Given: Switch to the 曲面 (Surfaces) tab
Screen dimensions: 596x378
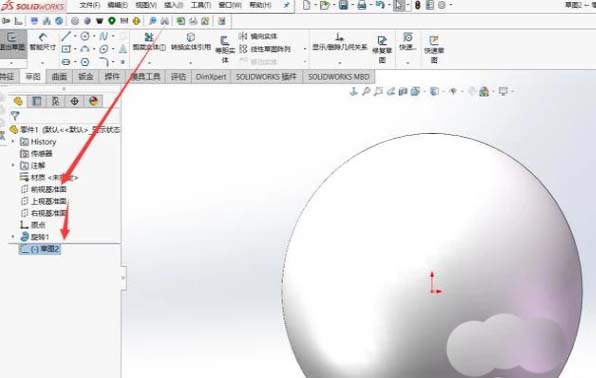Looking at the screenshot, I should click(59, 76).
